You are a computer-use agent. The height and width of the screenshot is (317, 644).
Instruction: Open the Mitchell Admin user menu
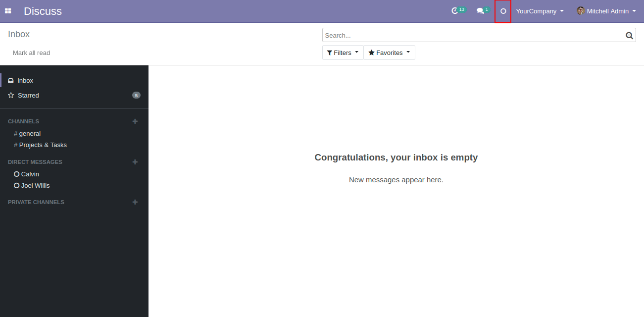point(606,11)
